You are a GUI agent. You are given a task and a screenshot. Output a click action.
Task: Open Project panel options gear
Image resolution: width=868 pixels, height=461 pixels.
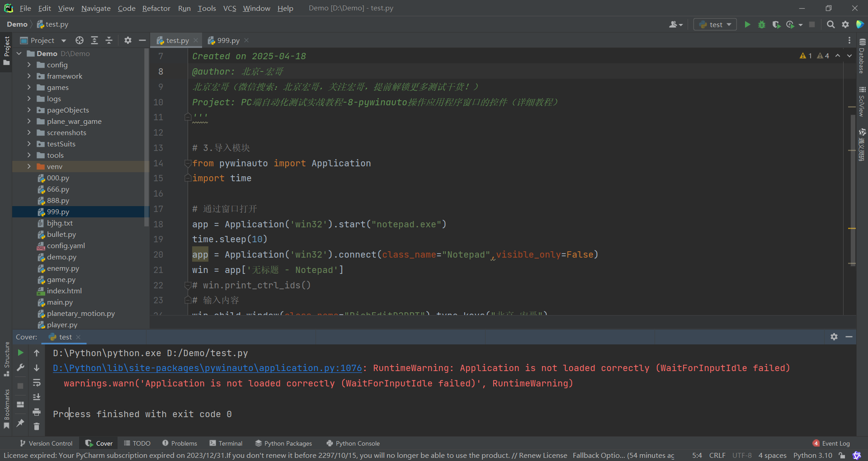[128, 40]
